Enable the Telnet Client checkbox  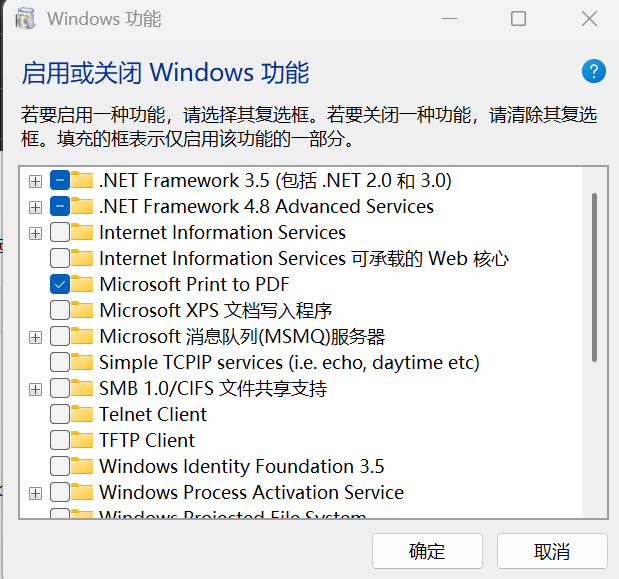(59, 414)
